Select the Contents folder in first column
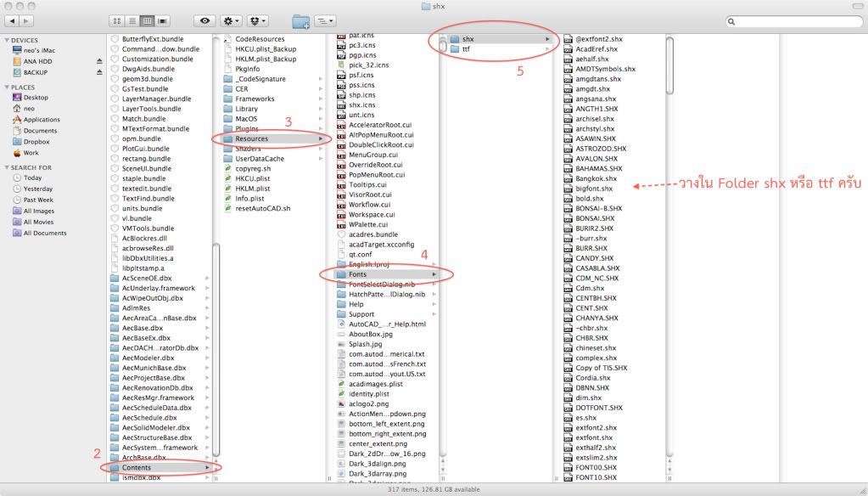Screen dimensions: 868x496 coord(160,468)
